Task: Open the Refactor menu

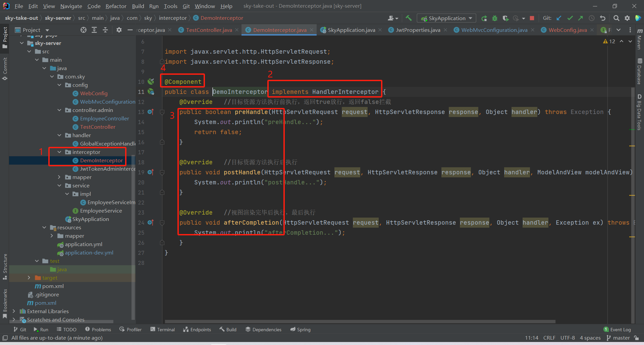Action: pos(116,6)
